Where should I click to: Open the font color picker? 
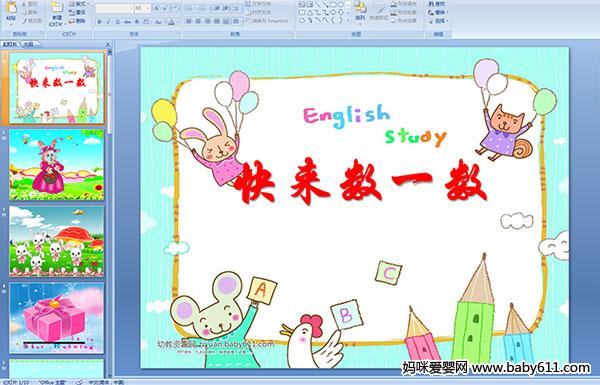point(171,22)
